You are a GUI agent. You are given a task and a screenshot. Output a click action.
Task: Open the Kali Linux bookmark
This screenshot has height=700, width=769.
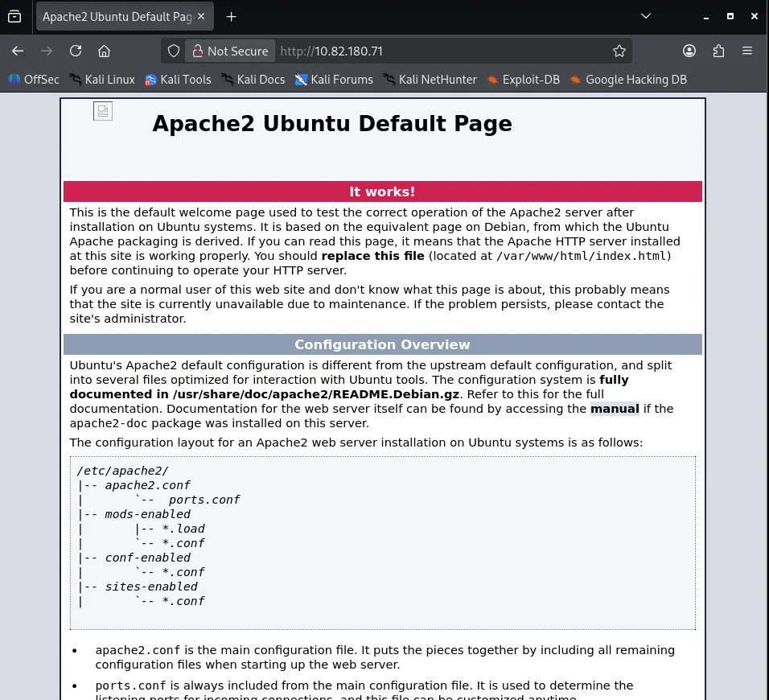click(x=109, y=79)
